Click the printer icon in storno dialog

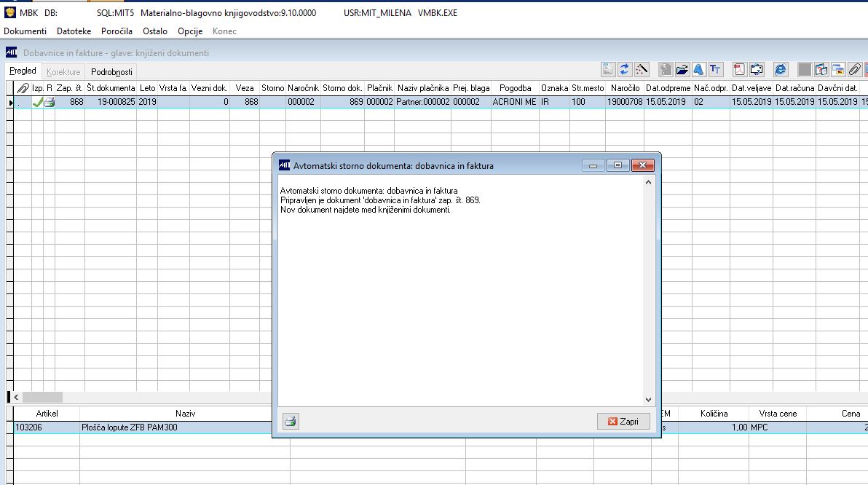point(291,422)
